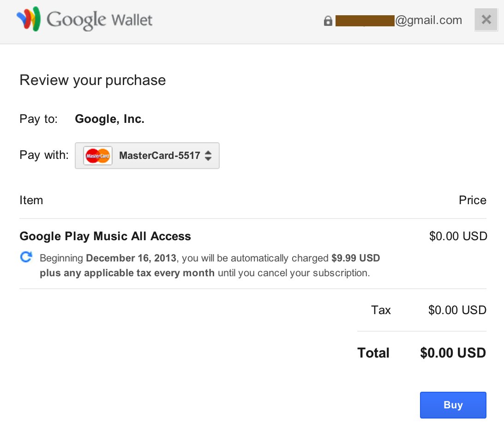Click the gmail.com account email address
Image resolution: width=504 pixels, height=437 pixels.
point(428,20)
